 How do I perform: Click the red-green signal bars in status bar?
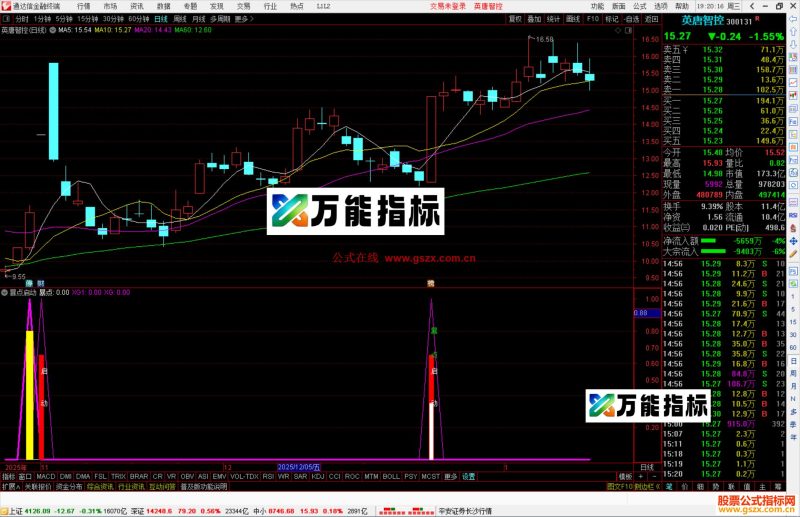407,511
